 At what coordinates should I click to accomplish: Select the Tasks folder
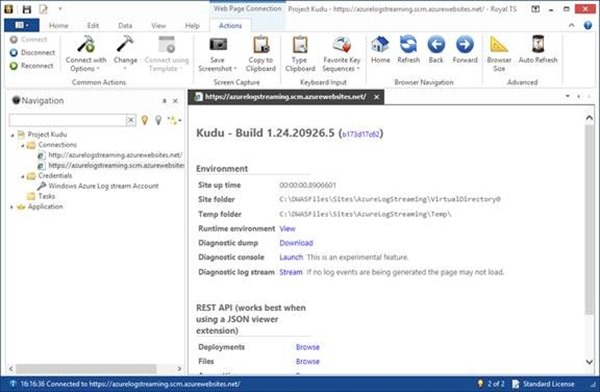(41, 196)
